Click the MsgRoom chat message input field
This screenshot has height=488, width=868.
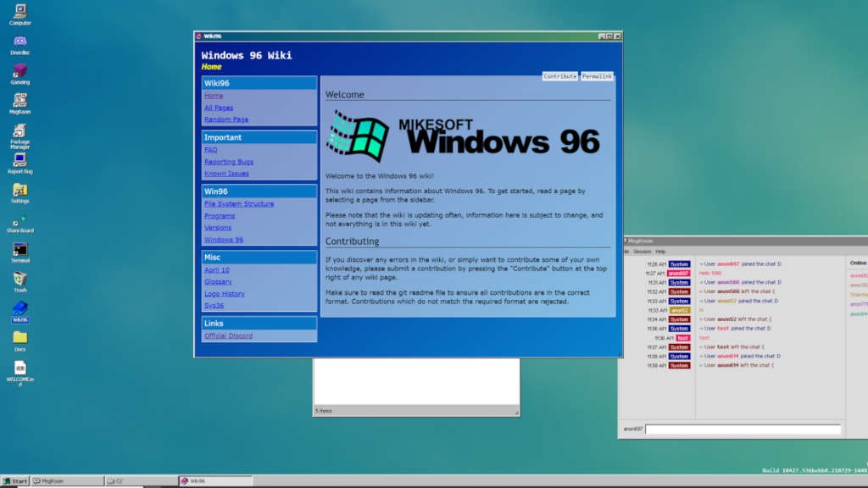coord(743,429)
